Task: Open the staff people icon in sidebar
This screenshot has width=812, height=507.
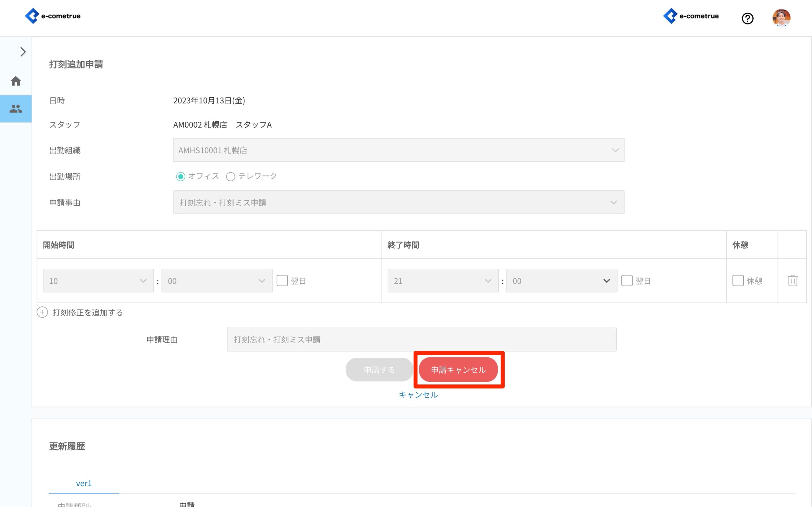Action: 16,109
